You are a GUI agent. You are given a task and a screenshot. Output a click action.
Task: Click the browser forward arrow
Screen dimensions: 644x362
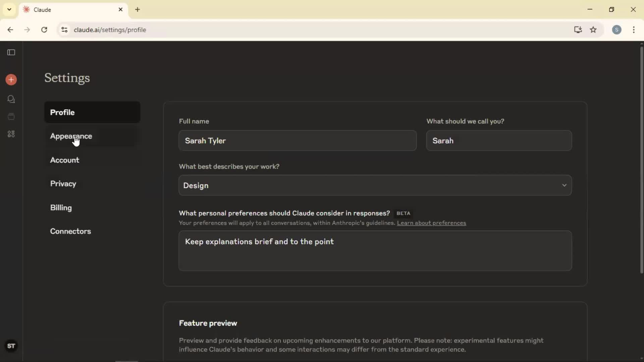pos(27,30)
